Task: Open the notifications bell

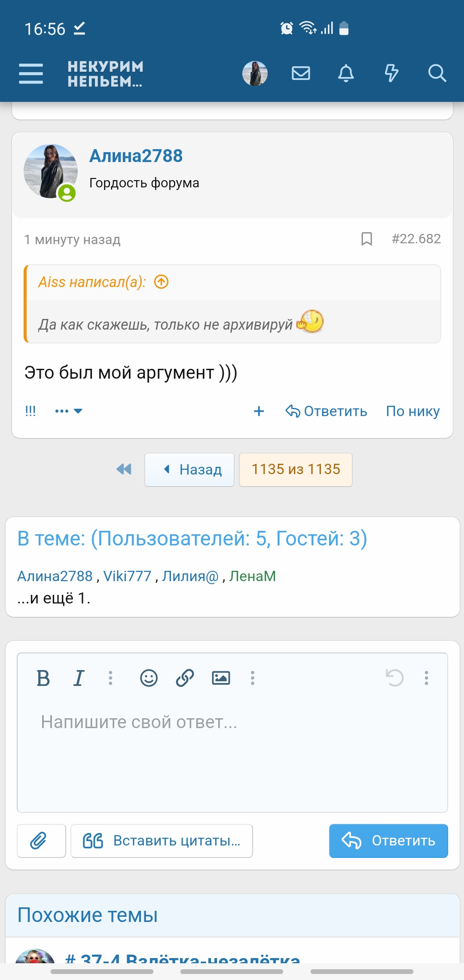Action: (346, 73)
